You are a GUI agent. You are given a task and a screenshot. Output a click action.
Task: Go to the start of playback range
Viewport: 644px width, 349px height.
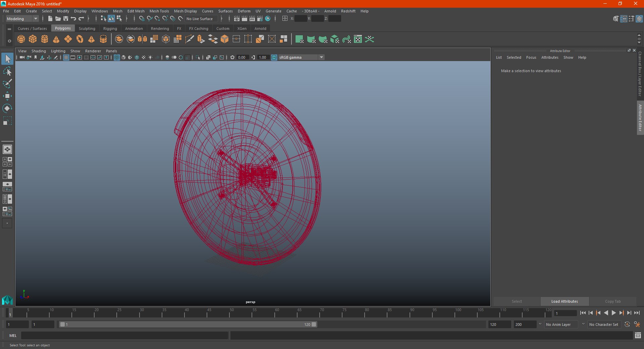click(583, 313)
